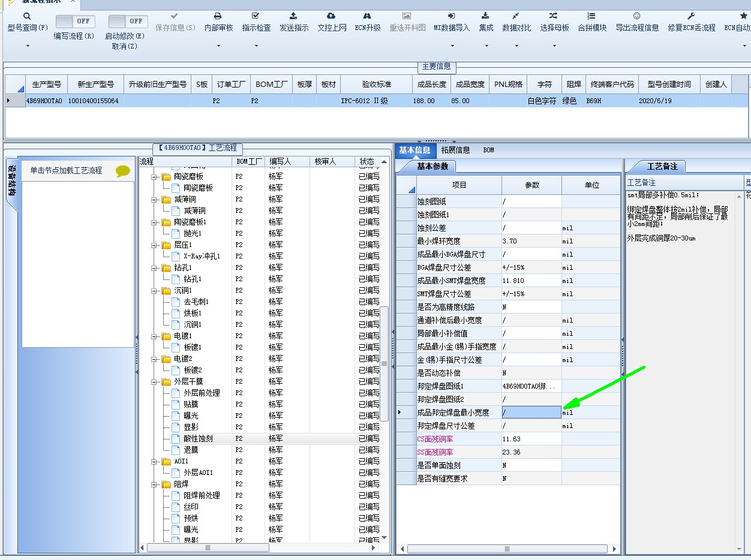Viewport: 751px width, 560px height.
Task: Click the 外层AOI1 document icon
Action: pyautogui.click(x=176, y=473)
